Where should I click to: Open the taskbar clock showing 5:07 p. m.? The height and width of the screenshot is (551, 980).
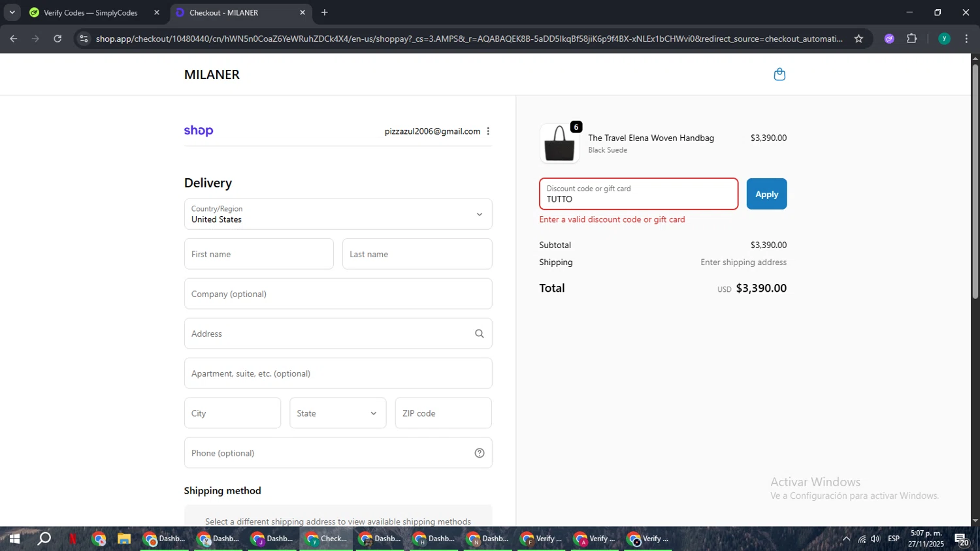[926, 539]
